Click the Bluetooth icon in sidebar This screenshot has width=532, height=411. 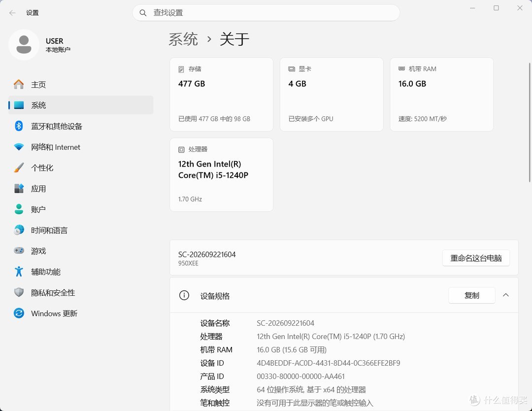(19, 126)
